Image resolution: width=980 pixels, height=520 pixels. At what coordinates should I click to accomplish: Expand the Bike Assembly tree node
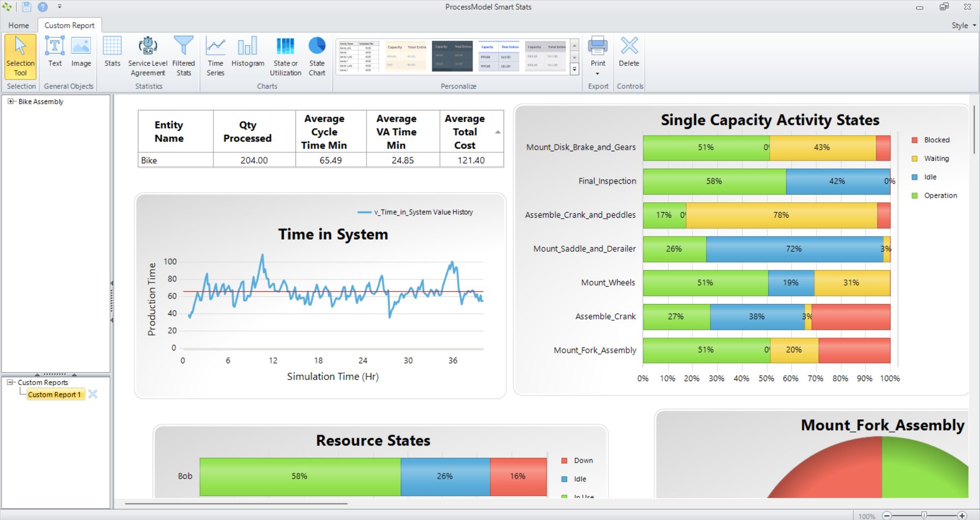click(x=11, y=102)
